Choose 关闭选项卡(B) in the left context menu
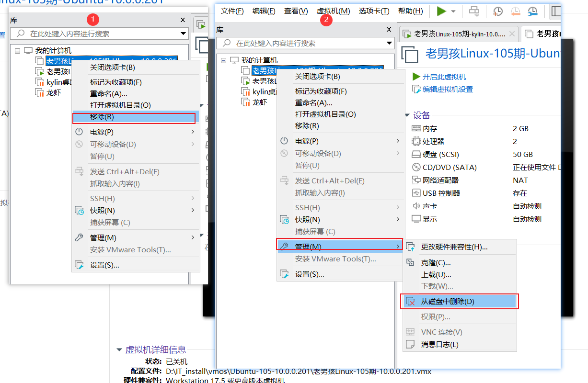 click(x=135, y=68)
